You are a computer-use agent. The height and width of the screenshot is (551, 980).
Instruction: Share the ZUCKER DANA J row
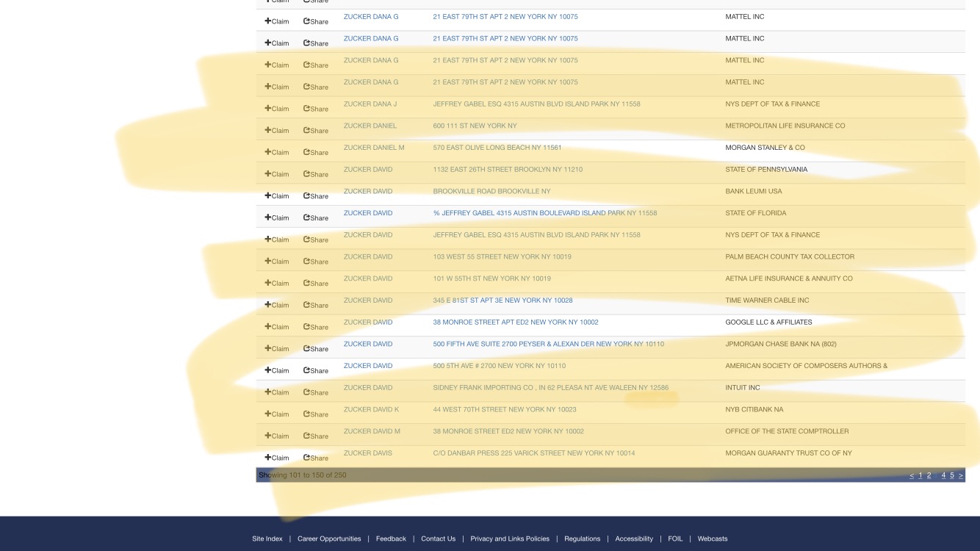(316, 109)
